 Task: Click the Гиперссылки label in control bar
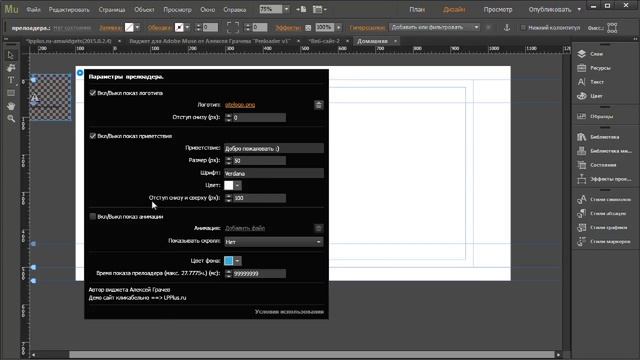(367, 28)
